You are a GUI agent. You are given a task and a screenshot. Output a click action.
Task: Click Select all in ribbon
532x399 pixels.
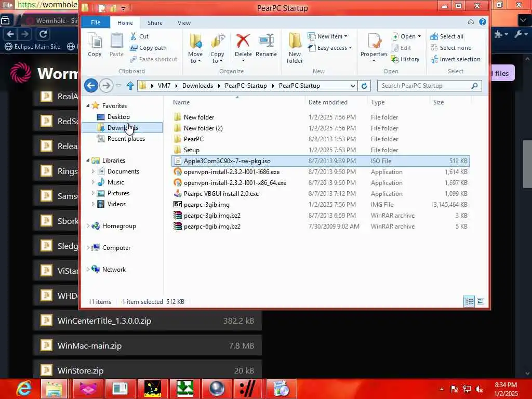click(447, 36)
